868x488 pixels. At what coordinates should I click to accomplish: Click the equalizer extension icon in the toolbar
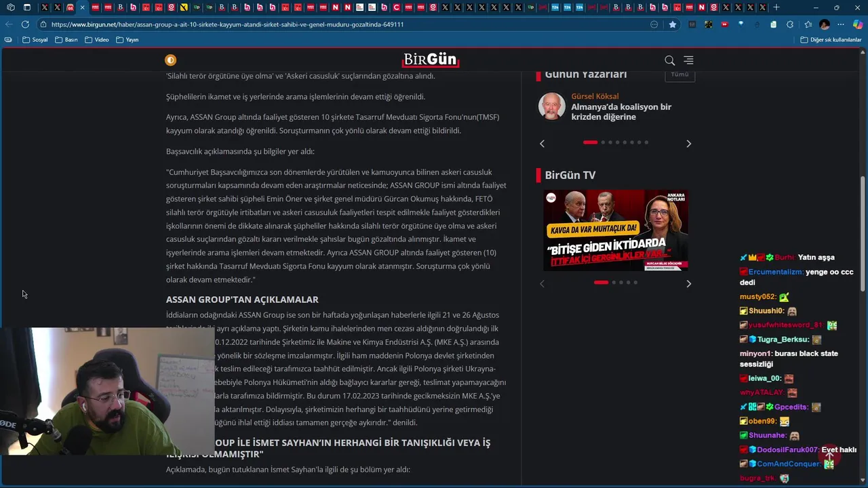(692, 24)
